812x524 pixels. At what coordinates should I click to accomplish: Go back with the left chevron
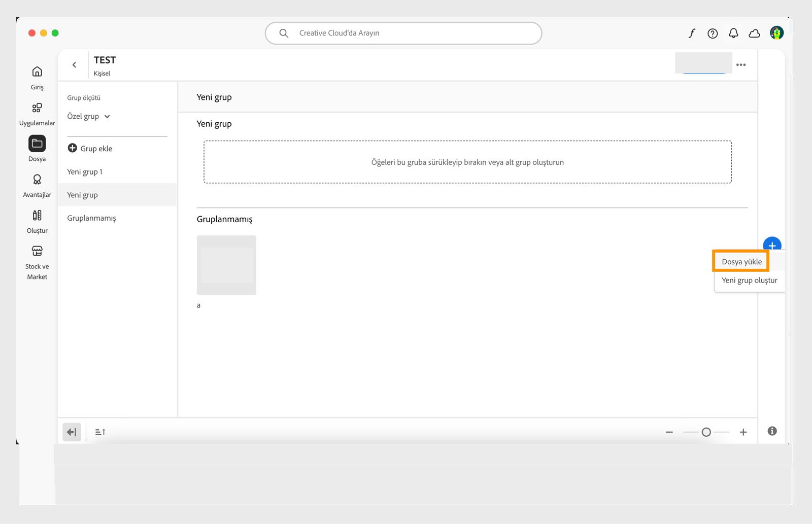pyautogui.click(x=75, y=65)
